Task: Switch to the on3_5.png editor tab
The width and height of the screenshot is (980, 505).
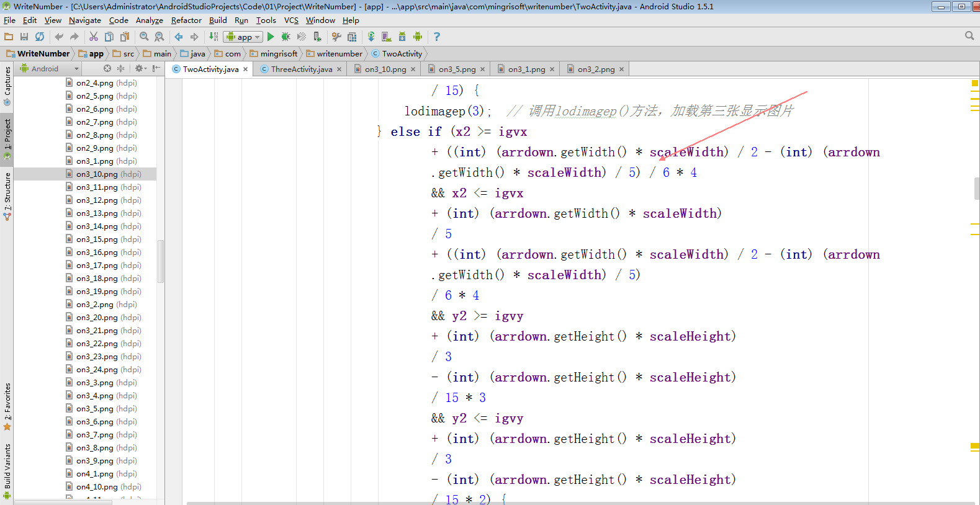Action: tap(457, 69)
